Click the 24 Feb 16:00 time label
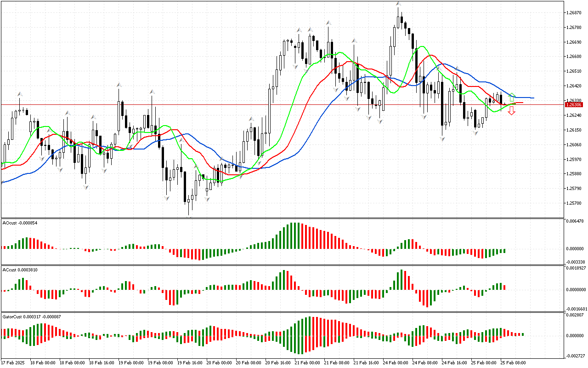This screenshot has width=588, height=368. pos(454,363)
